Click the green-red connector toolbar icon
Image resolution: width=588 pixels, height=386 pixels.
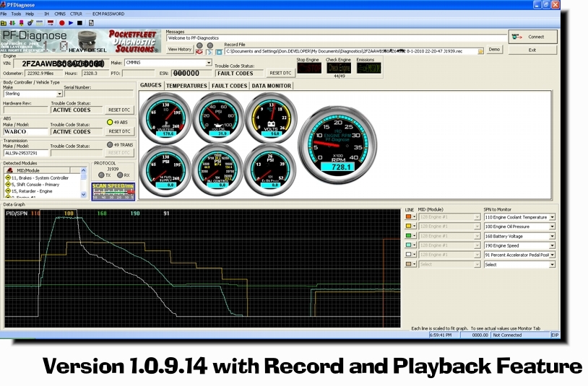(12, 23)
